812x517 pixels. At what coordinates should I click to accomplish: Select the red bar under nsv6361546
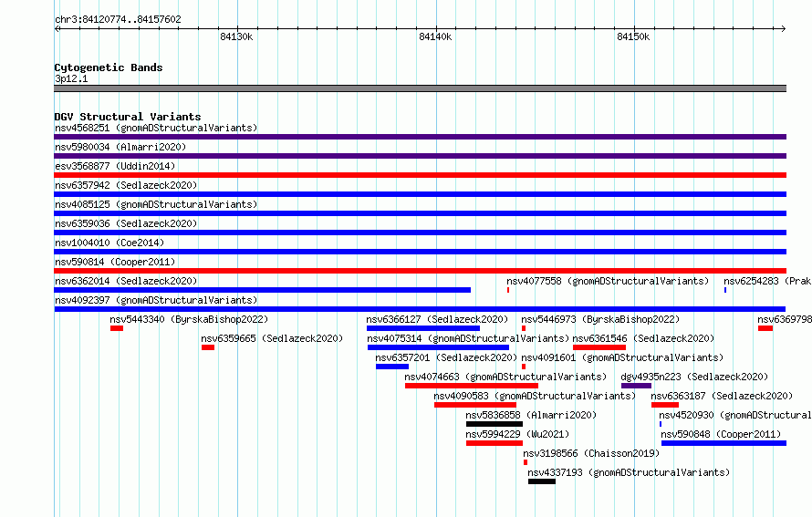[599, 347]
